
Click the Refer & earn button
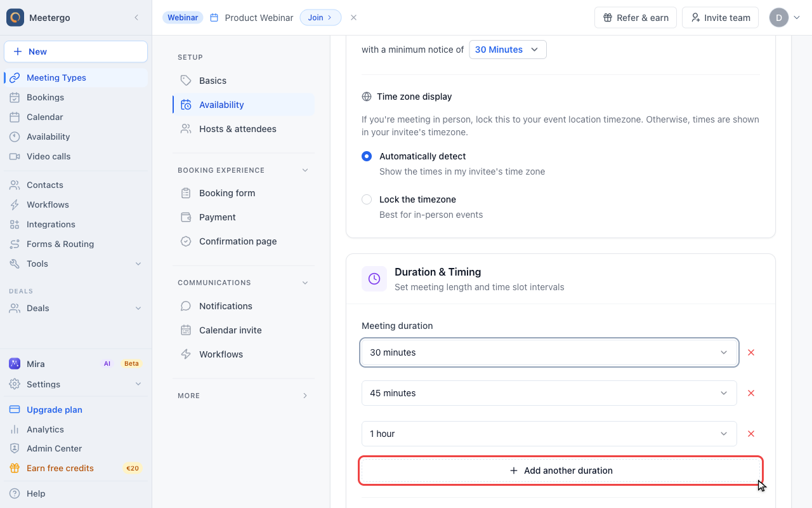636,18
